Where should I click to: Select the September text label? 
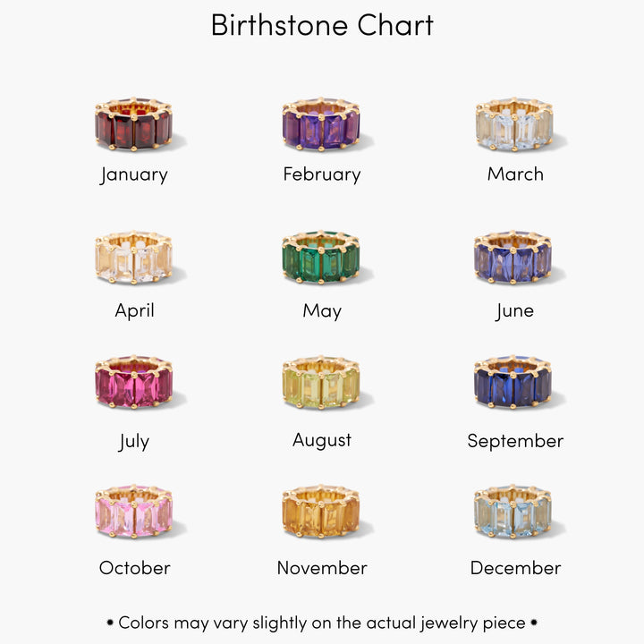(x=515, y=441)
